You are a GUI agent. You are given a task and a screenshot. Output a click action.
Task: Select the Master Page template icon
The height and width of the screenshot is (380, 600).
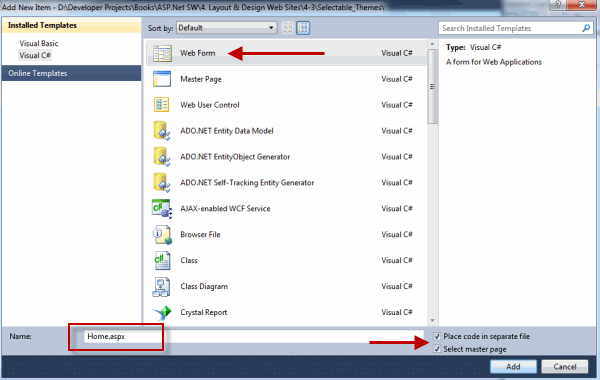click(x=162, y=79)
